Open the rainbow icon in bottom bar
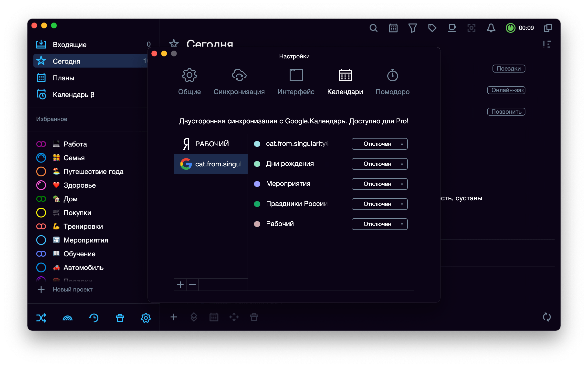 pos(67,318)
